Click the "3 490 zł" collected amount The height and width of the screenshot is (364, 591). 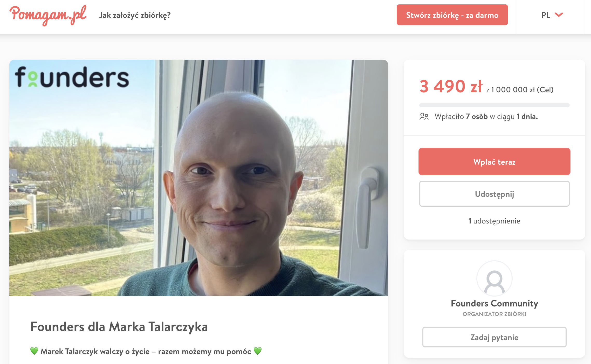(451, 86)
